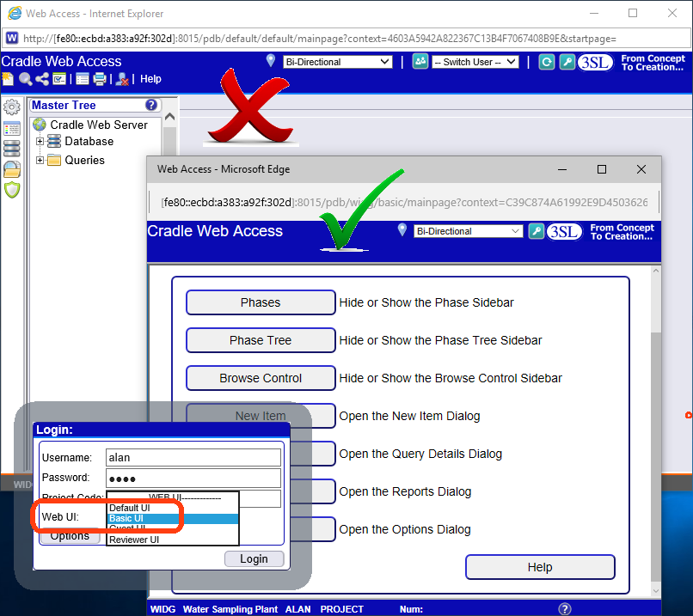Click 'Open the Reports Dialog' text

(405, 491)
